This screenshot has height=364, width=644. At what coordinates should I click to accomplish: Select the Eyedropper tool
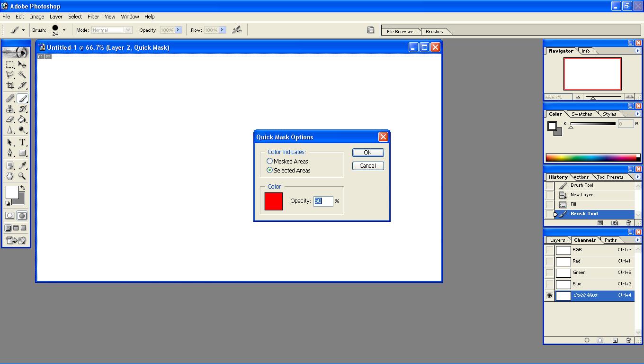coord(22,165)
